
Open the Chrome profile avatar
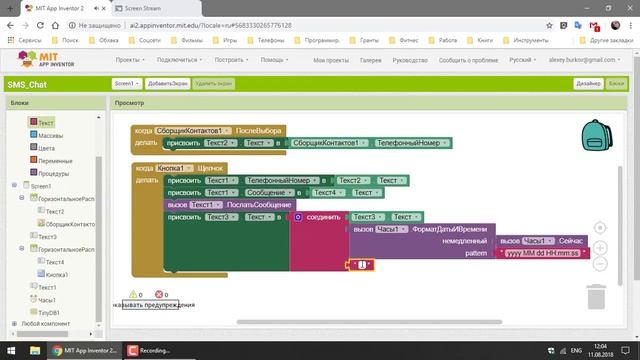(x=615, y=25)
